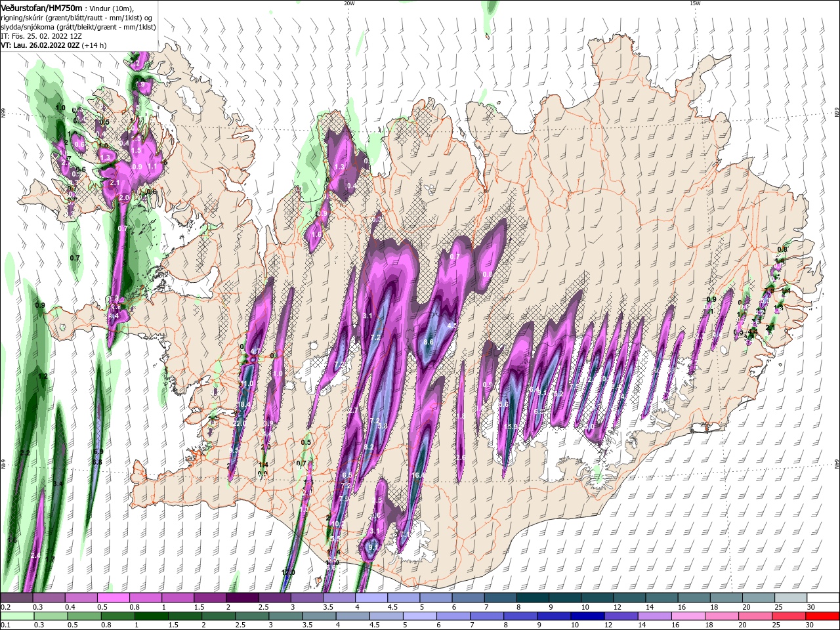Select the snow legend swatch for 25–30 mm
Viewport: 840px width, 630px height.
coord(791,597)
